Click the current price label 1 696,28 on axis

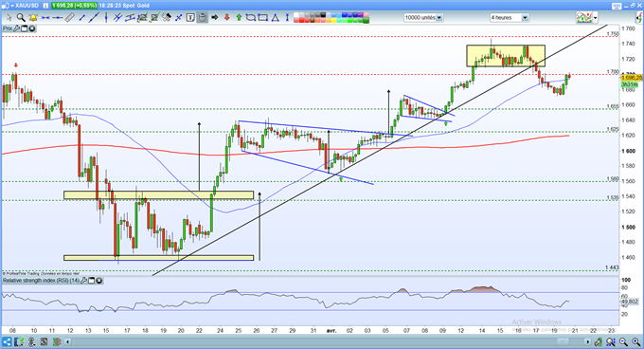pos(632,77)
